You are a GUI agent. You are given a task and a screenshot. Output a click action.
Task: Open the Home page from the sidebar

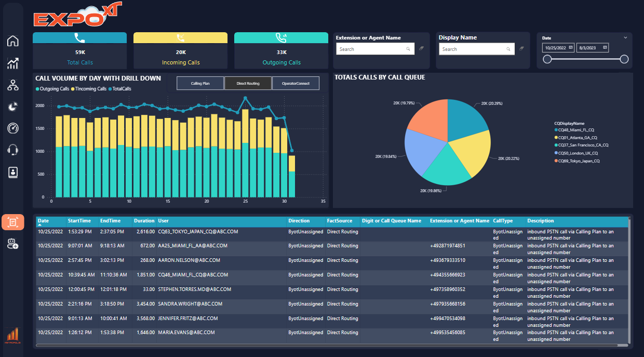13,41
